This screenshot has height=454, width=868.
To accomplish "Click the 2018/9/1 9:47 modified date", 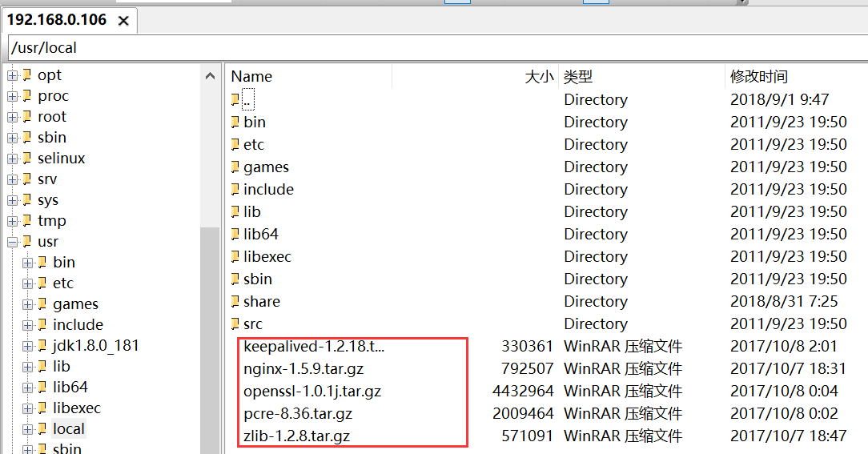I will pyautogui.click(x=779, y=99).
